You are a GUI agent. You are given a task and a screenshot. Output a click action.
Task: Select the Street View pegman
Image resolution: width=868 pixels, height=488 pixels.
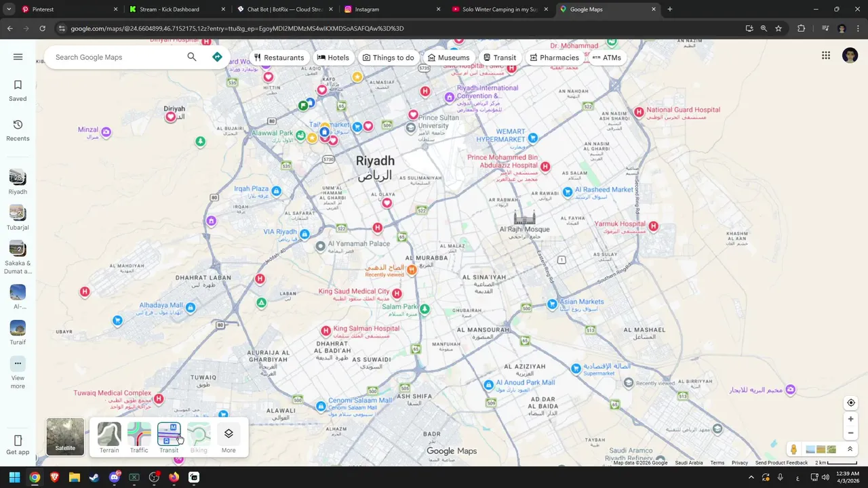click(x=793, y=449)
